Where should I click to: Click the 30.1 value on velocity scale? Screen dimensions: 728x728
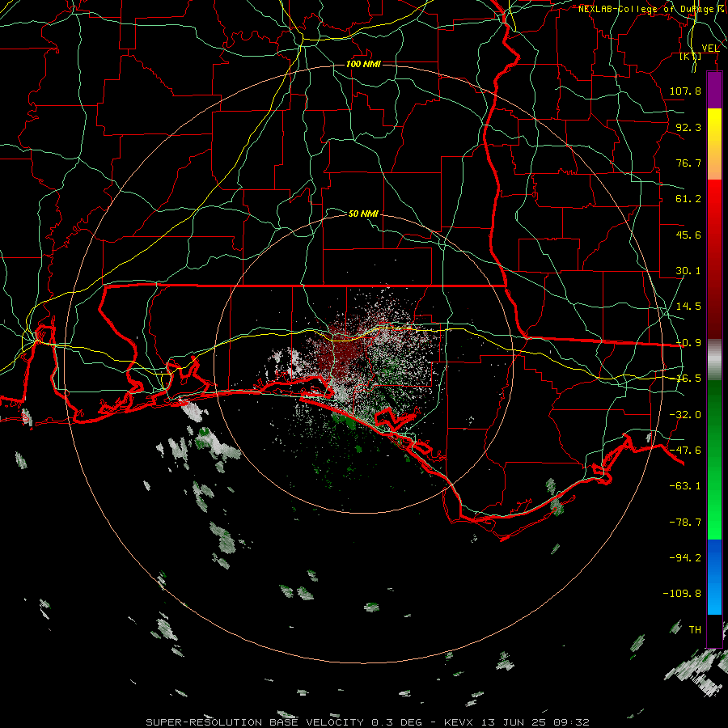click(688, 271)
